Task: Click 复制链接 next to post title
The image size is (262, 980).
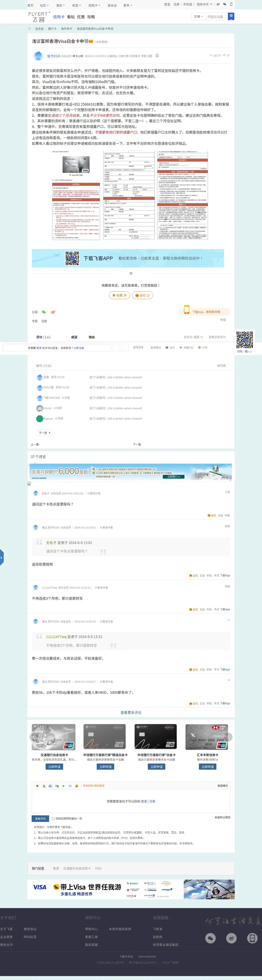Action: [x=101, y=42]
